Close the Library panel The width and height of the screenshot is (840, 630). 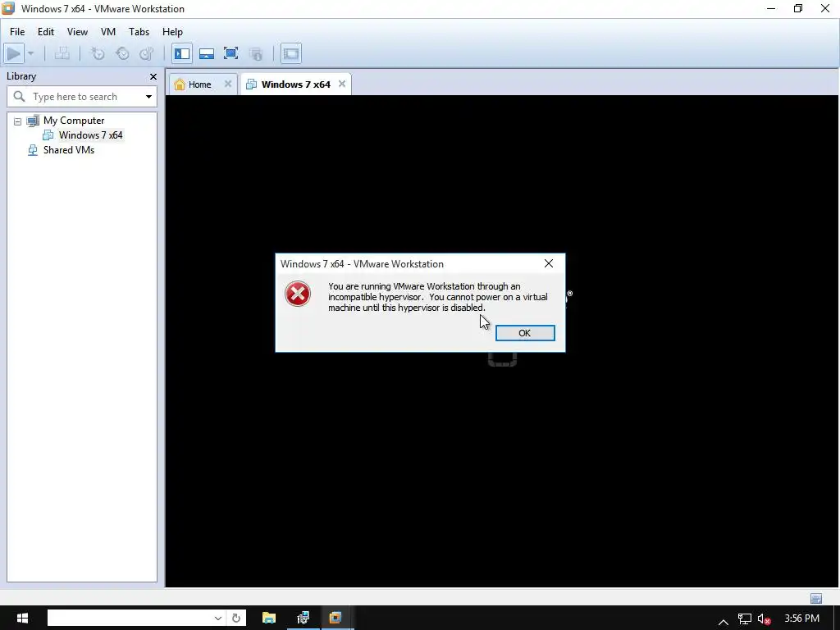coord(153,76)
